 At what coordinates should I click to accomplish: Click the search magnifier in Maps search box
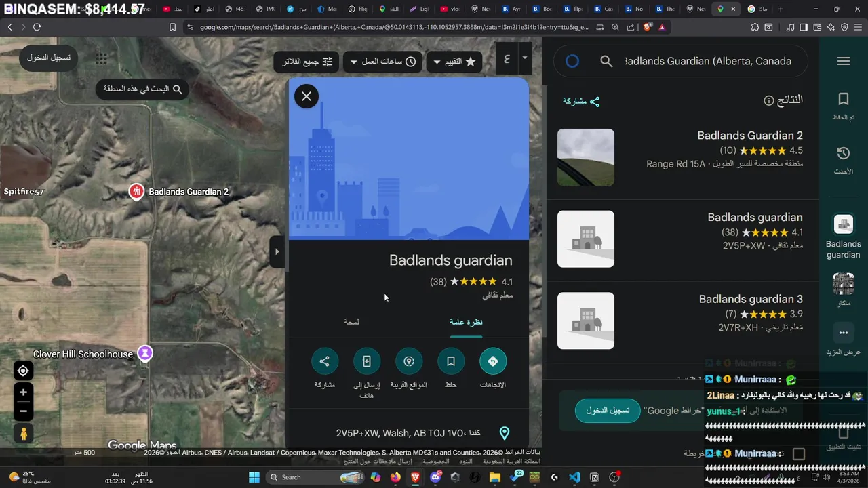click(x=606, y=62)
